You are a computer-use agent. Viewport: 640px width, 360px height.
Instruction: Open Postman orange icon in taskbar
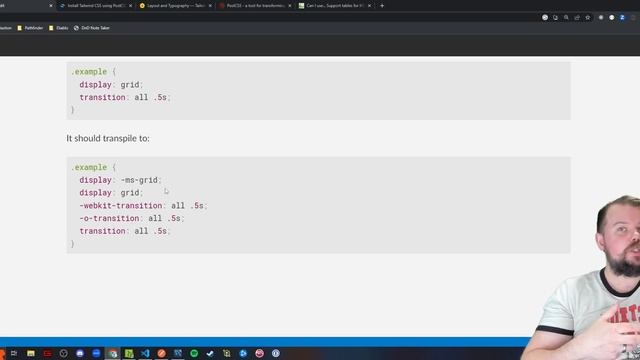pos(161,353)
